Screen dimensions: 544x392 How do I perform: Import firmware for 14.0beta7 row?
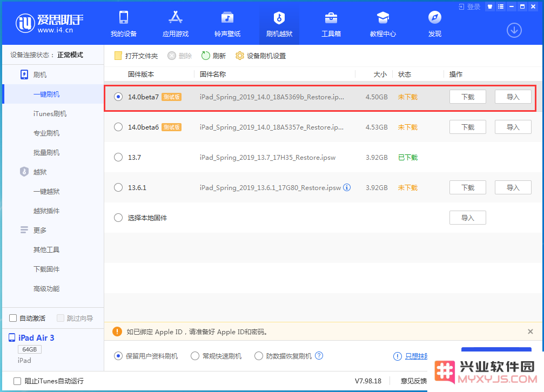[513, 97]
